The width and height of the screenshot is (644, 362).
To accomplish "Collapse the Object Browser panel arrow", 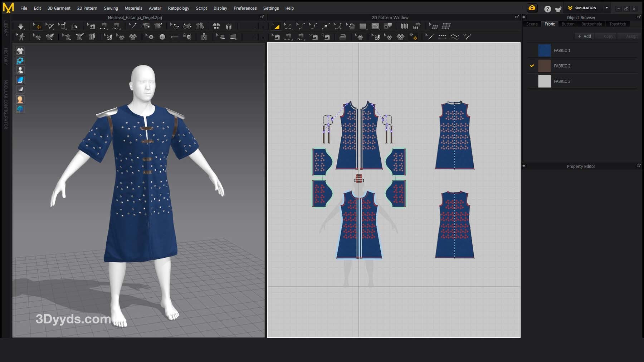I will point(524,17).
